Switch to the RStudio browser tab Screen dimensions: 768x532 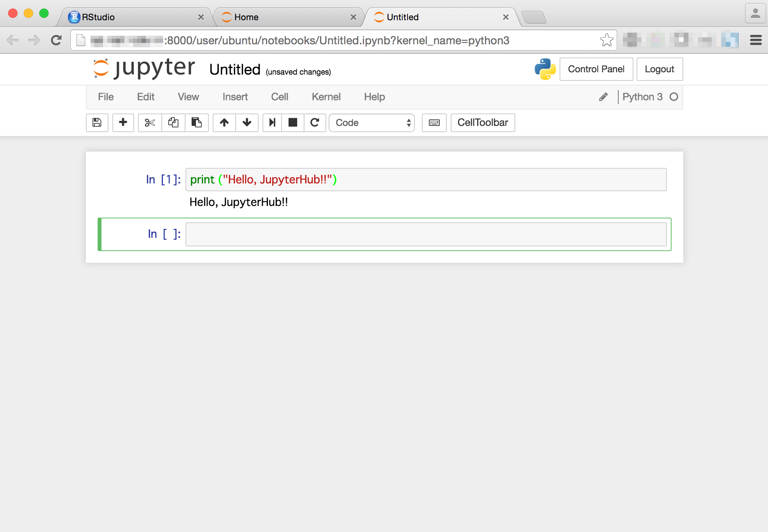pos(132,17)
